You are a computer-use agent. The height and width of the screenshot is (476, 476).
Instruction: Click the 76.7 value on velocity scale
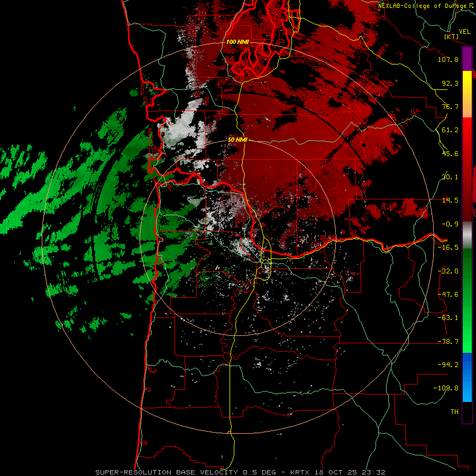point(450,106)
